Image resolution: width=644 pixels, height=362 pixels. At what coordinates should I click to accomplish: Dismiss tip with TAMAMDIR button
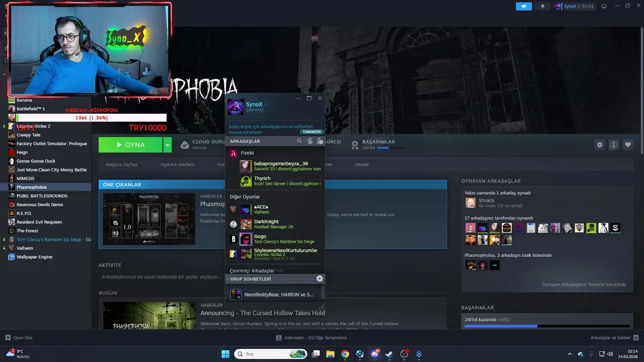(311, 132)
